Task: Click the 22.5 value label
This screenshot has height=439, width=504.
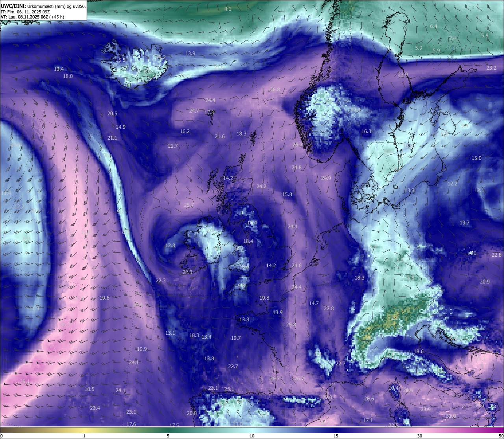Action: click(393, 425)
